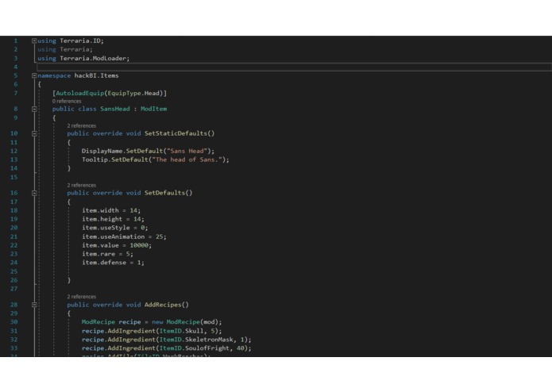Click 'item.width = 14;' line
This screenshot has height=392, width=552.
[111, 210]
